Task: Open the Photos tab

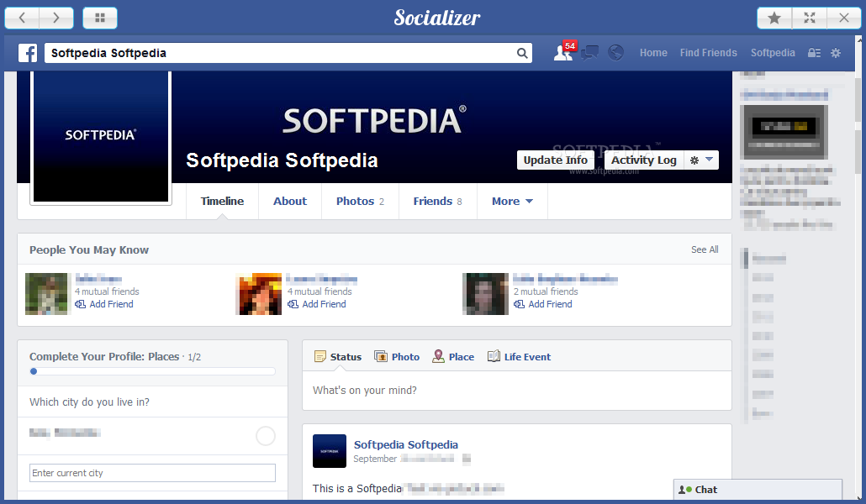Action: coord(360,202)
